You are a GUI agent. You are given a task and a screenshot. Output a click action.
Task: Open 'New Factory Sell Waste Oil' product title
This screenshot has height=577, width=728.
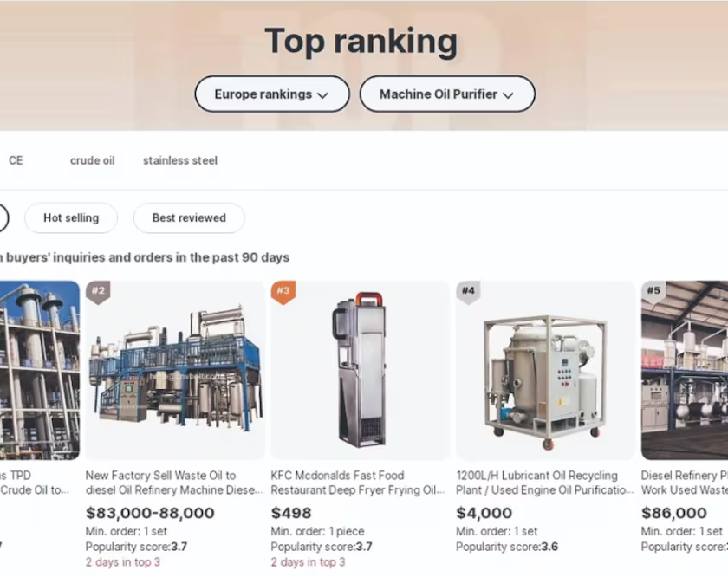click(174, 483)
